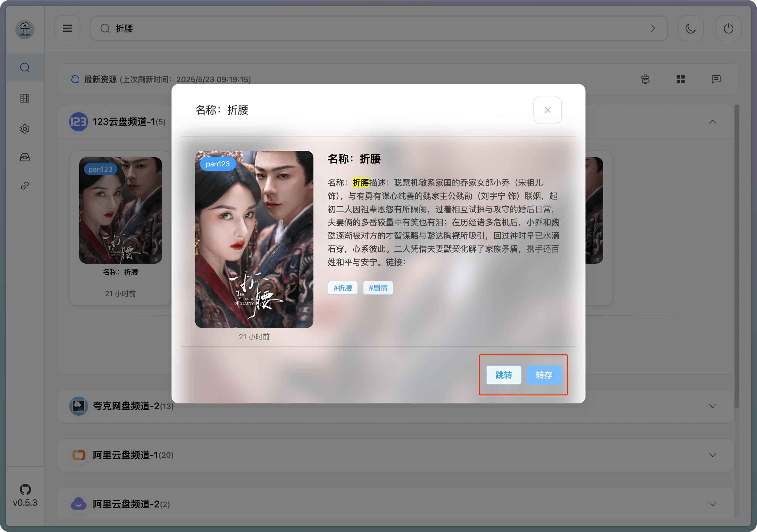Open settings gear in sidebar
Image resolution: width=757 pixels, height=532 pixels.
pos(25,129)
